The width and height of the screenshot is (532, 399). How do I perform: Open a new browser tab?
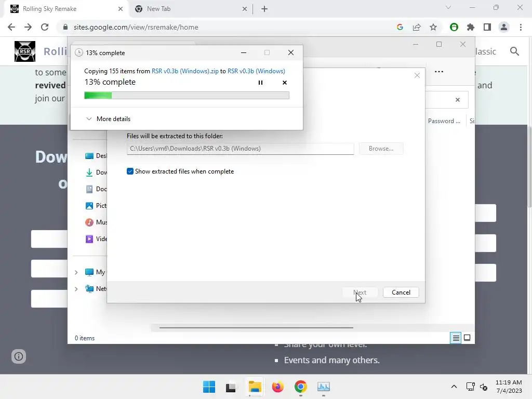click(x=264, y=9)
